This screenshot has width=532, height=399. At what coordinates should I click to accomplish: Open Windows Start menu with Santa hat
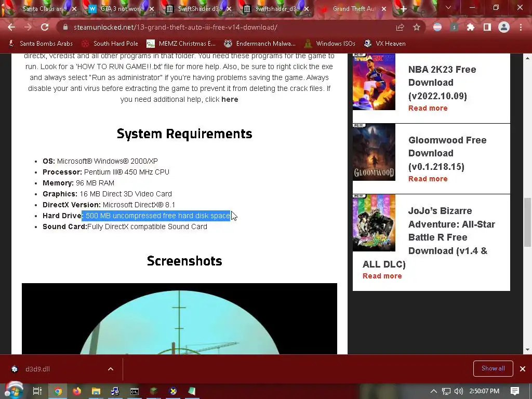pos(14,391)
